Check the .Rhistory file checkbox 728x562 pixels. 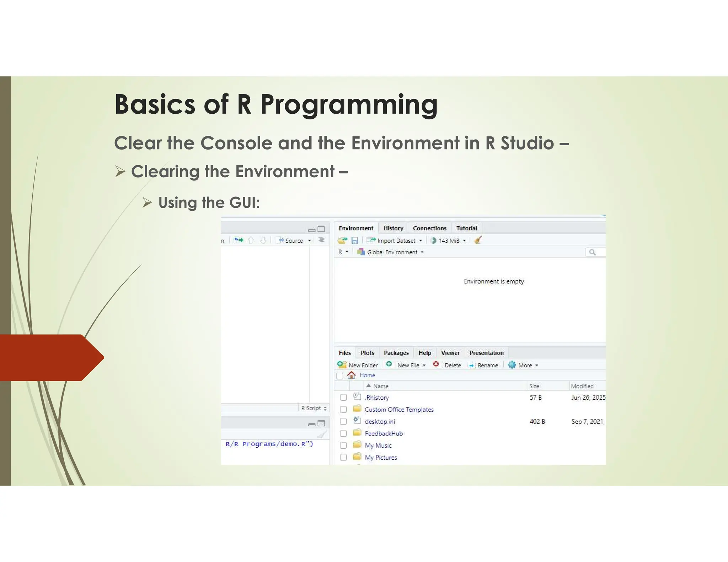pyautogui.click(x=343, y=398)
